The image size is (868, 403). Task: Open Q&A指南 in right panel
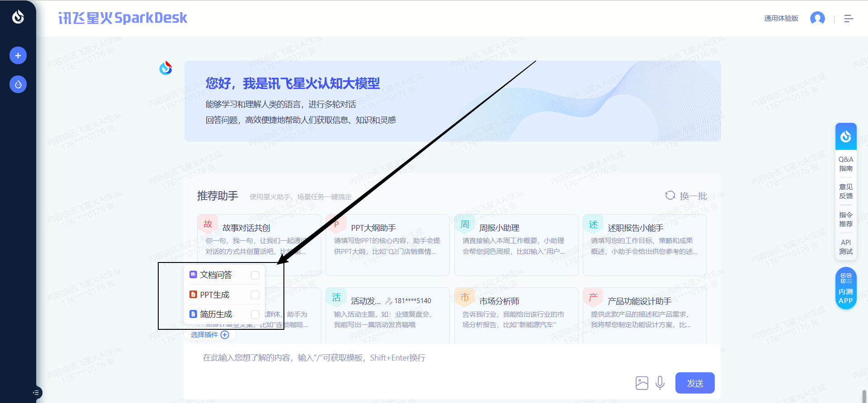click(x=846, y=164)
